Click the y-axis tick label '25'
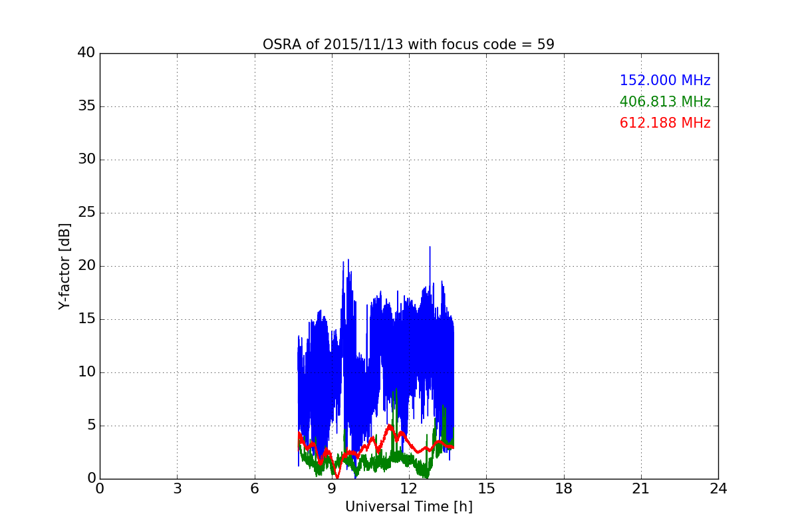 click(x=86, y=213)
